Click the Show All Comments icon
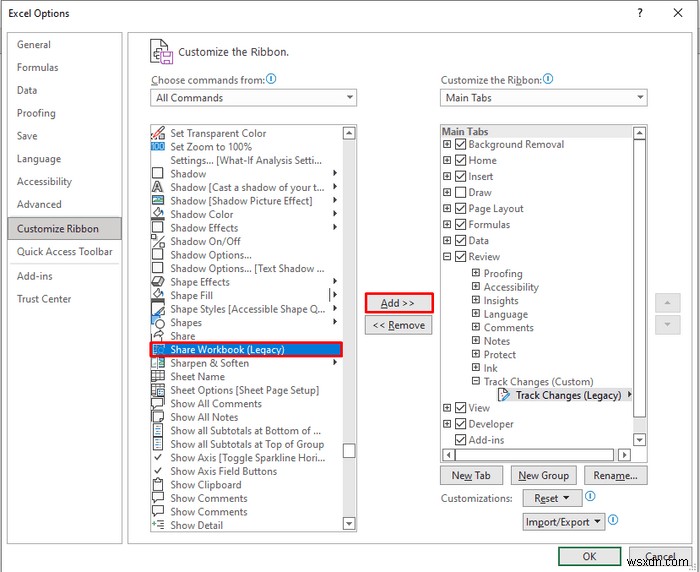The height and width of the screenshot is (572, 700). click(x=158, y=403)
